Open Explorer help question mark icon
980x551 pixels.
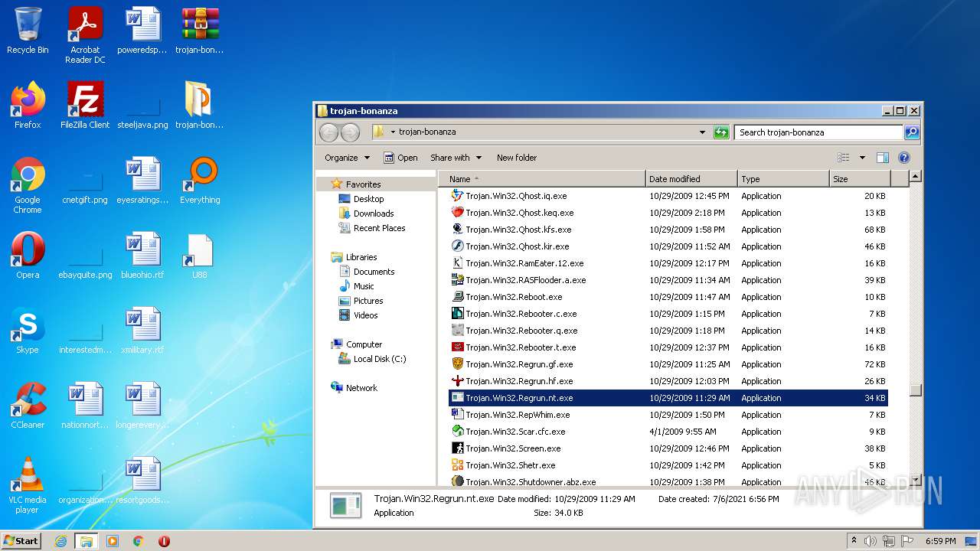pyautogui.click(x=904, y=158)
